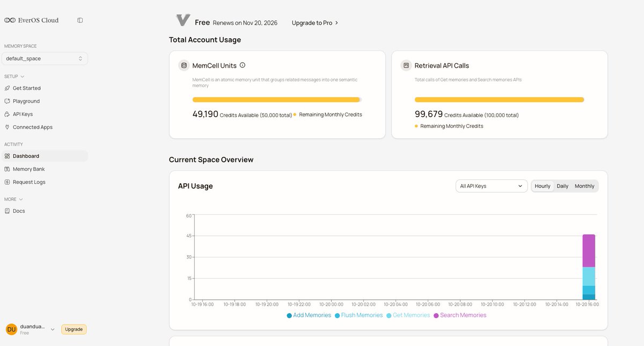
Task: Click the Free plan V logo
Action: tap(183, 21)
